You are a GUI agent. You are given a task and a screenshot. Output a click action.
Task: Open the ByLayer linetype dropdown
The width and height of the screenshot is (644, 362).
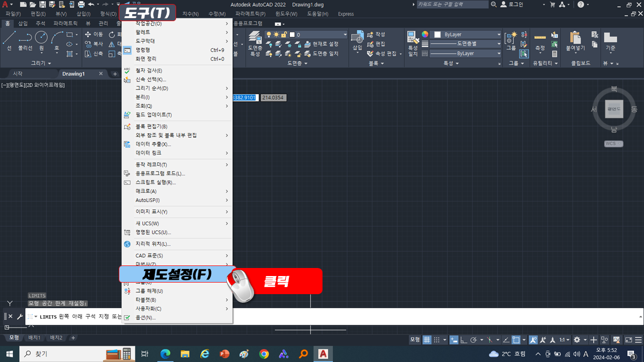click(466, 53)
